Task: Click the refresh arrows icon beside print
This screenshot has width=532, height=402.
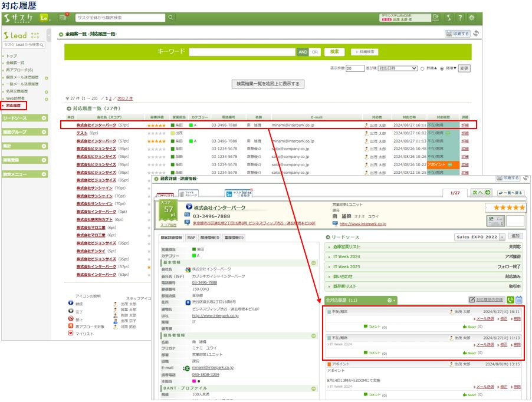Action: tap(476, 34)
